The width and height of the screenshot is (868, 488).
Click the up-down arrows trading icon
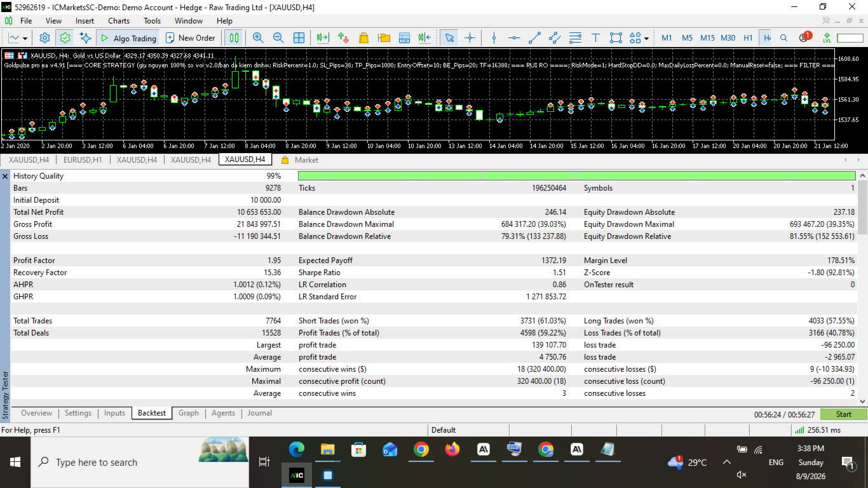[x=343, y=37]
